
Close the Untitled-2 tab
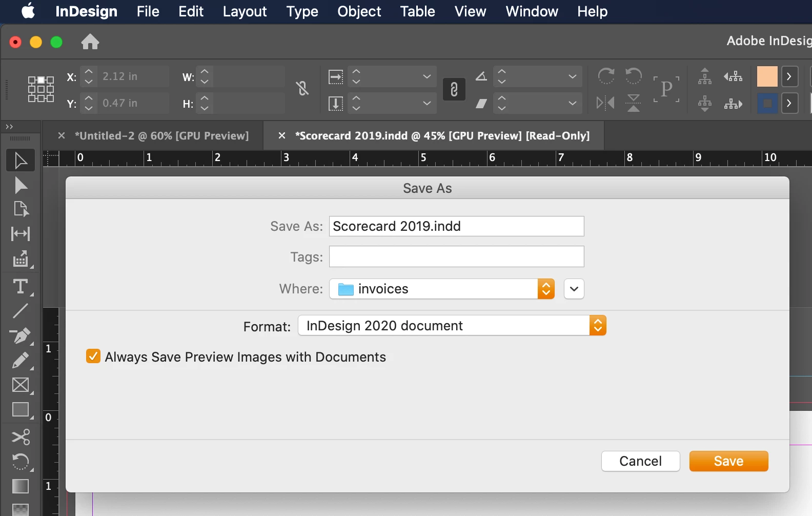click(62, 135)
